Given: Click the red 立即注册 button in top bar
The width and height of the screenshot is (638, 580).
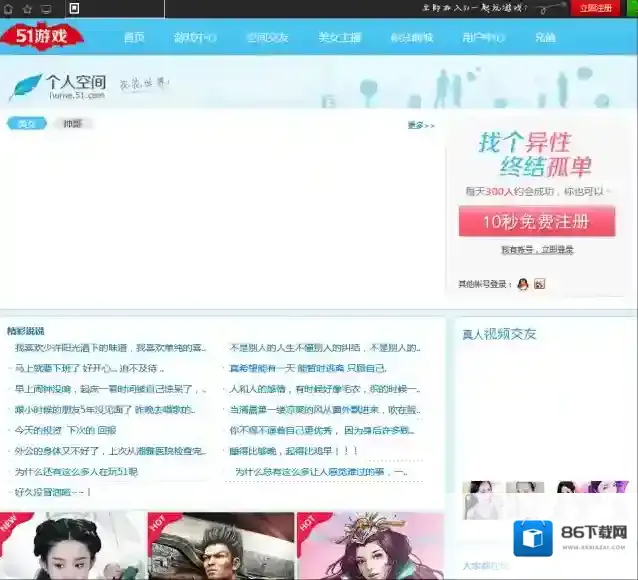Looking at the screenshot, I should pyautogui.click(x=596, y=8).
